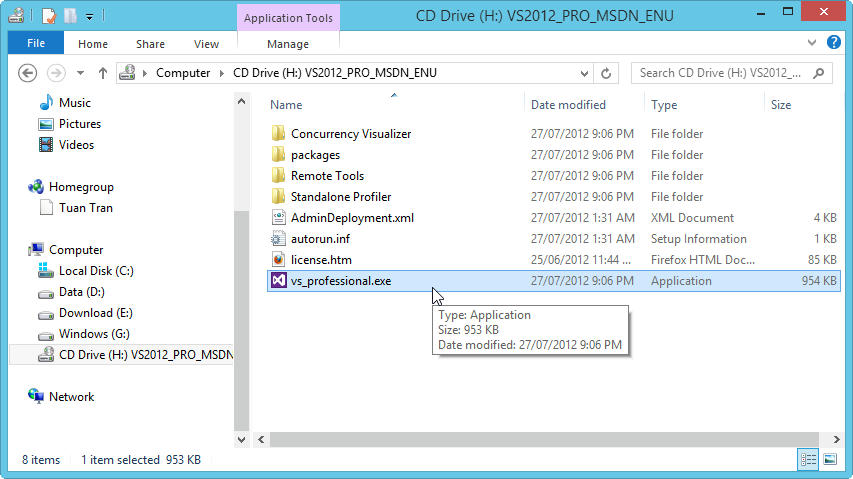Expand the ribbon with the chevron

pos(811,44)
